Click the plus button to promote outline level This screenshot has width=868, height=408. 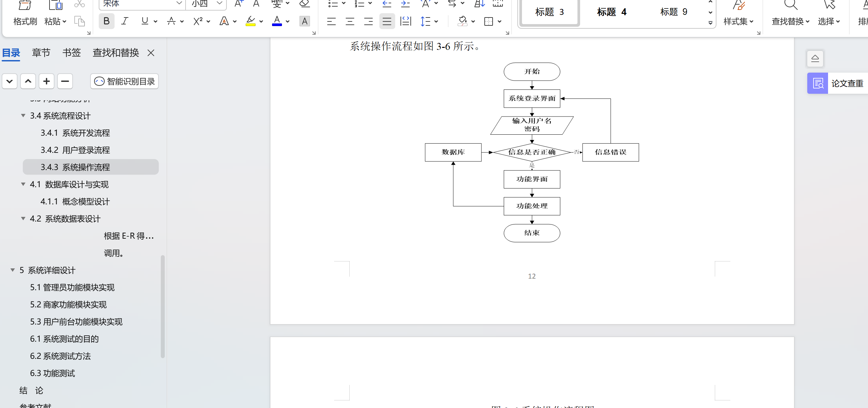pyautogui.click(x=47, y=81)
